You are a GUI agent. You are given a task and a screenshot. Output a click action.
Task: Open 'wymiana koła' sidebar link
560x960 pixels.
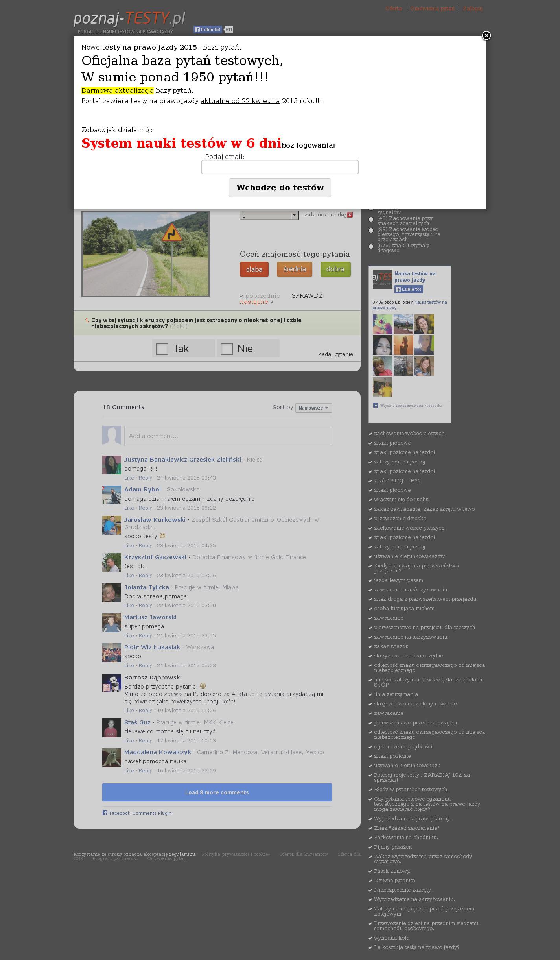pos(392,938)
